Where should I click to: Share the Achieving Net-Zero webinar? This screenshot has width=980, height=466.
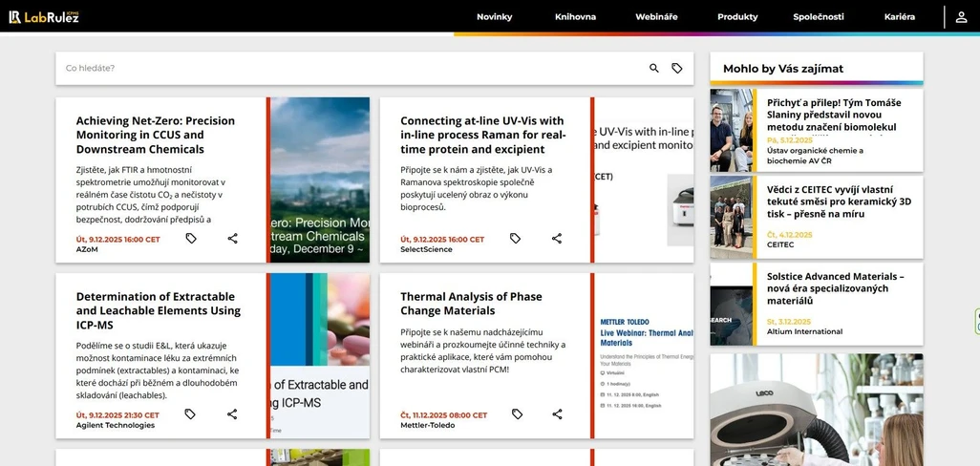tap(232, 239)
